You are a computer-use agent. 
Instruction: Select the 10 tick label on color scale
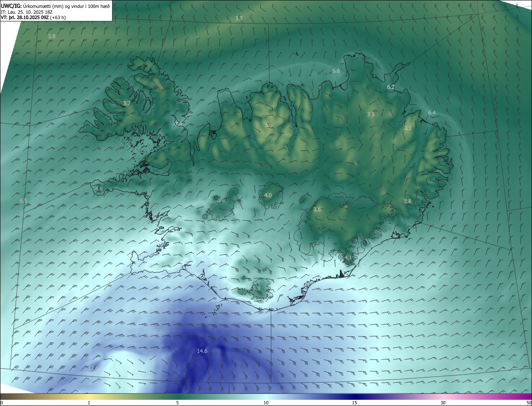266,403
